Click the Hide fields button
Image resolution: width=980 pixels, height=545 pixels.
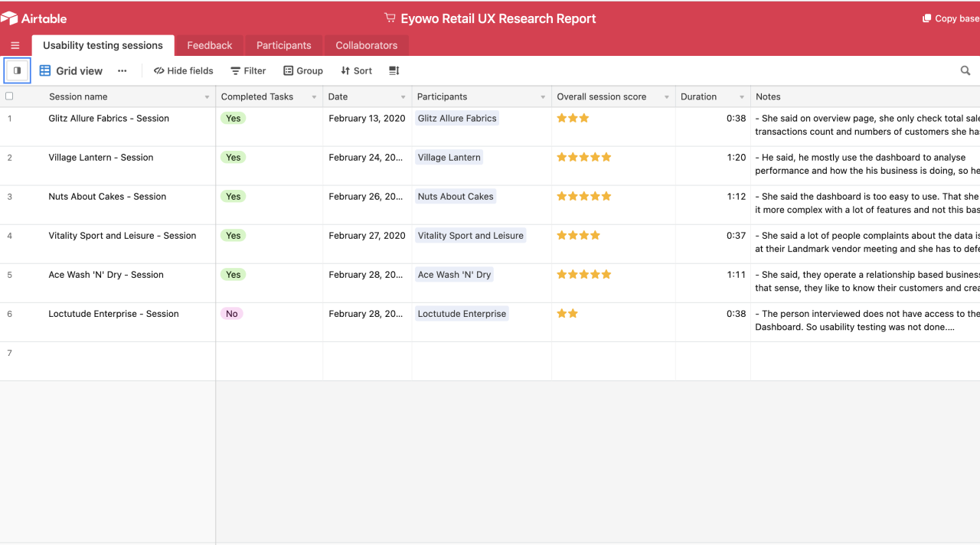183,70
